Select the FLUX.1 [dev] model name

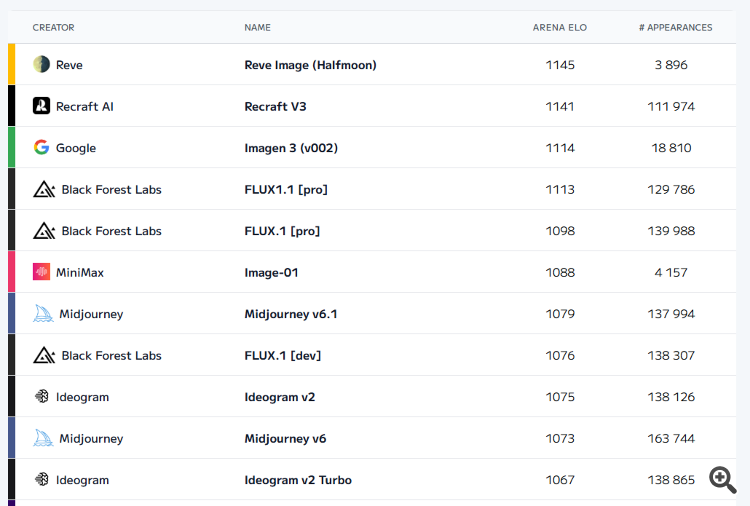click(x=283, y=355)
